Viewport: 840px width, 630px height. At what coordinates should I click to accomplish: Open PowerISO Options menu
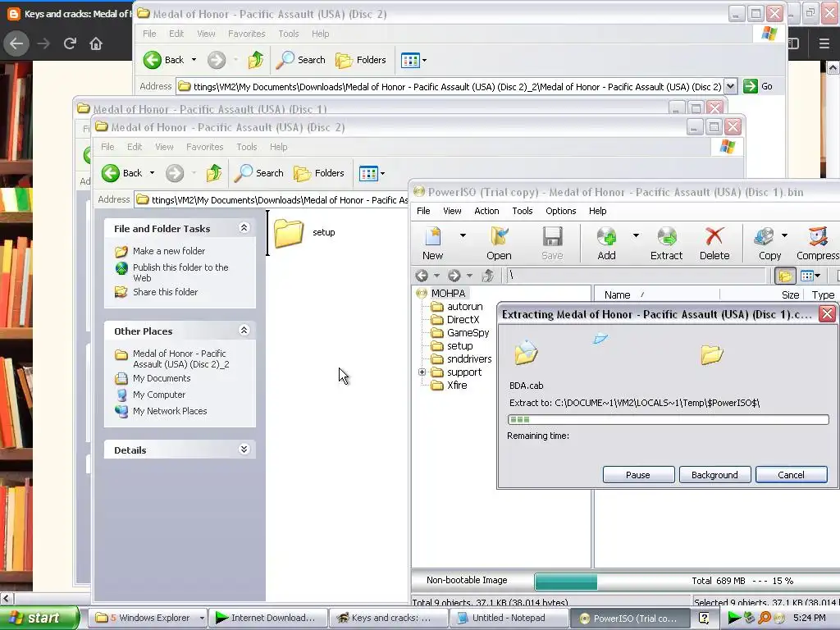point(561,211)
